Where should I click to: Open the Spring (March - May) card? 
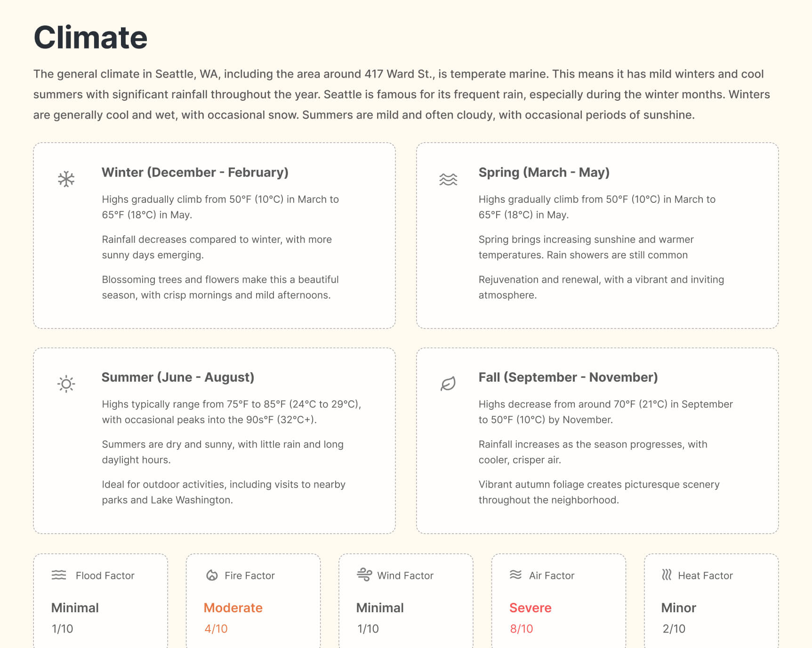[544, 172]
